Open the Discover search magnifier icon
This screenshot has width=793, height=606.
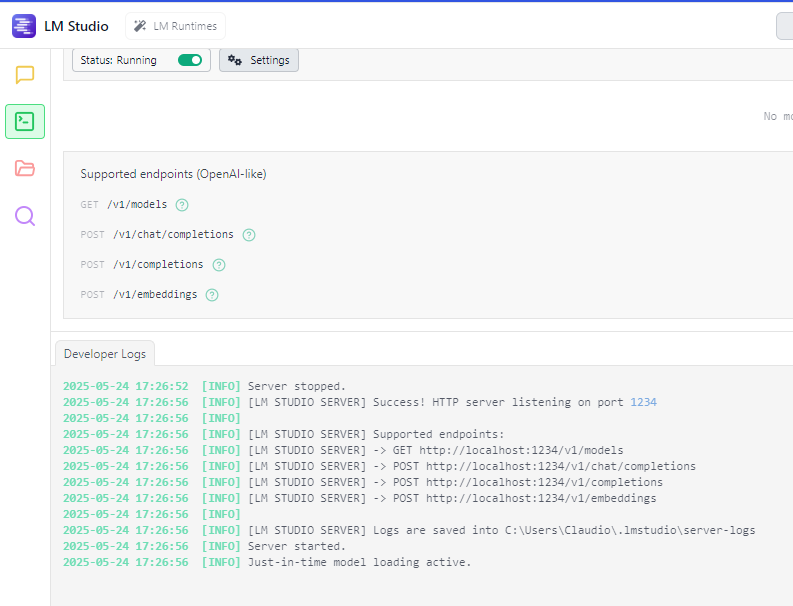click(25, 216)
